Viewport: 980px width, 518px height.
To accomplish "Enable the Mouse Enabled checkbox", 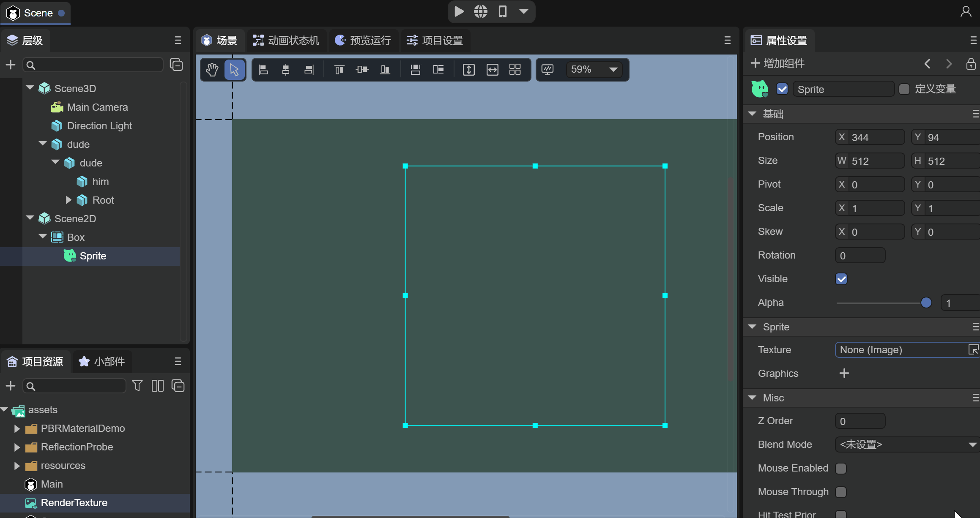I will (841, 469).
